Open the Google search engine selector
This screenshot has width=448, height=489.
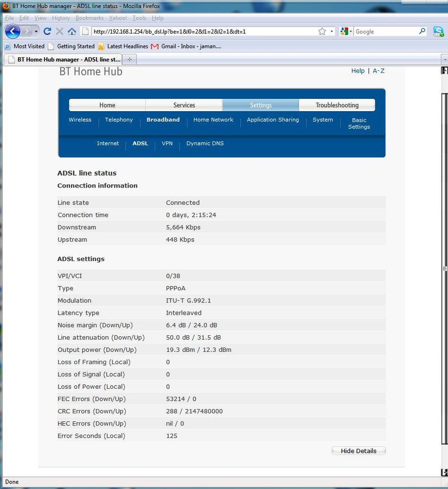pyautogui.click(x=346, y=31)
